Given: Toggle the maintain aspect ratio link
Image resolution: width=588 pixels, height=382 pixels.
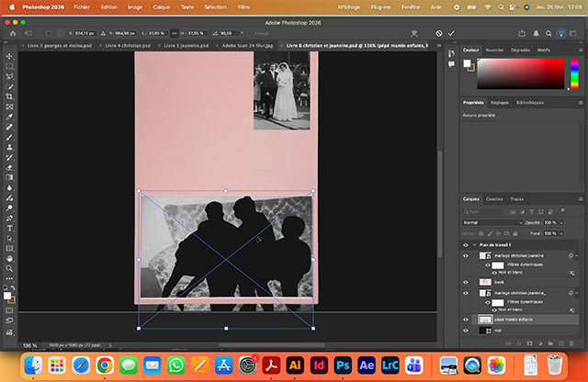Looking at the screenshot, I should coord(174,33).
